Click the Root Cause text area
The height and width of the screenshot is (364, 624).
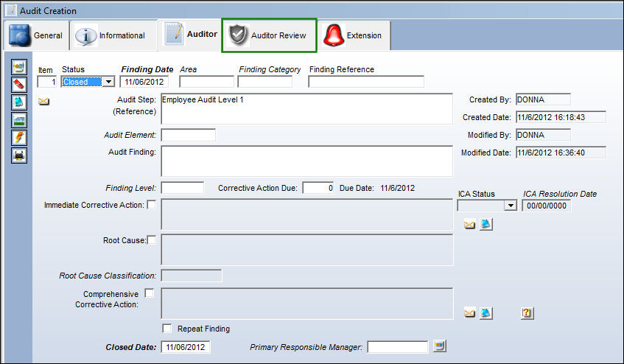pos(306,250)
